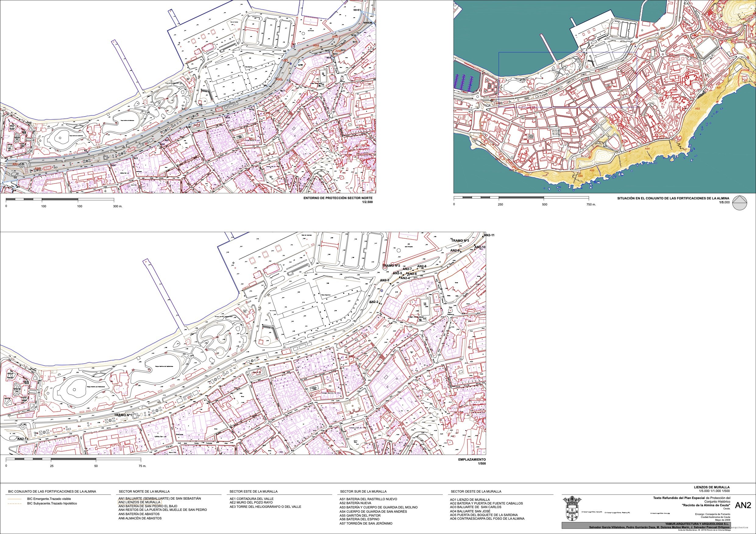Viewport: 756px width, 534px height.
Task: Click the AN2-1 point label on lower map
Action: point(22,439)
